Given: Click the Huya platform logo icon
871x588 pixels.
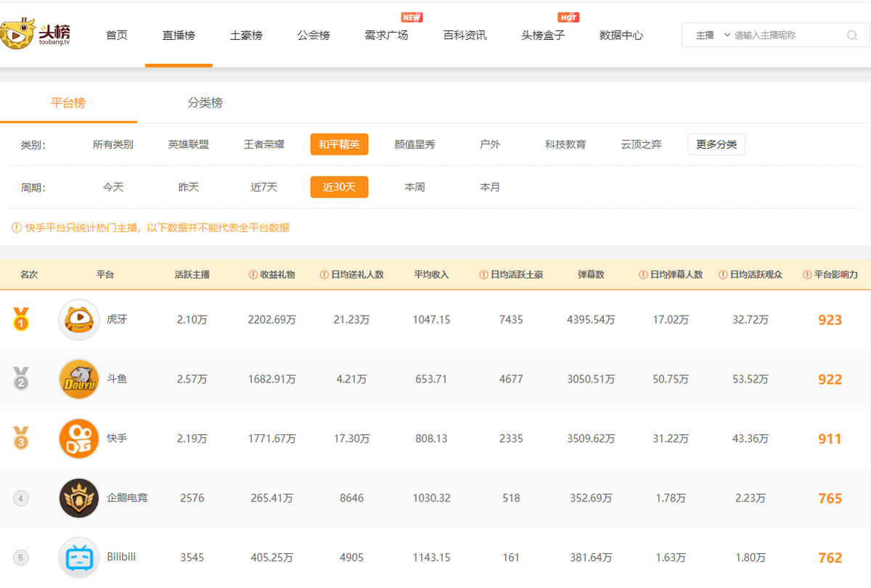Looking at the screenshot, I should [78, 319].
